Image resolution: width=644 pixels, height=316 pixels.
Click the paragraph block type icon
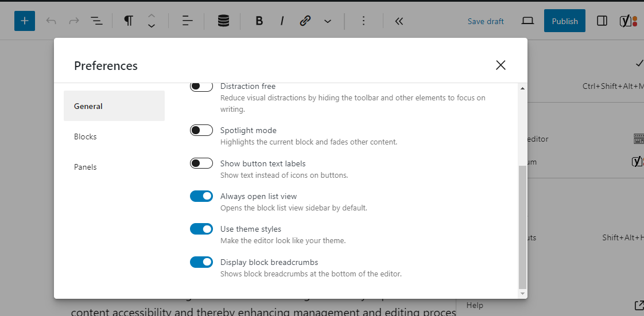tap(129, 21)
